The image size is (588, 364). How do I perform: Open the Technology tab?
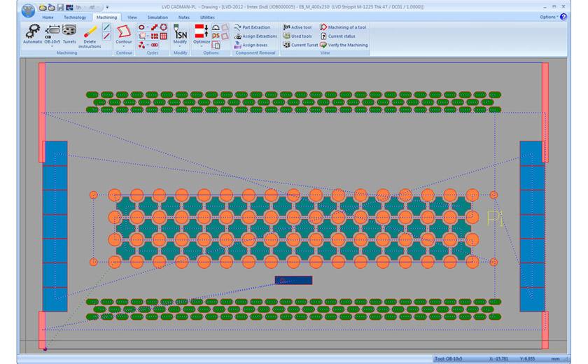(x=75, y=17)
